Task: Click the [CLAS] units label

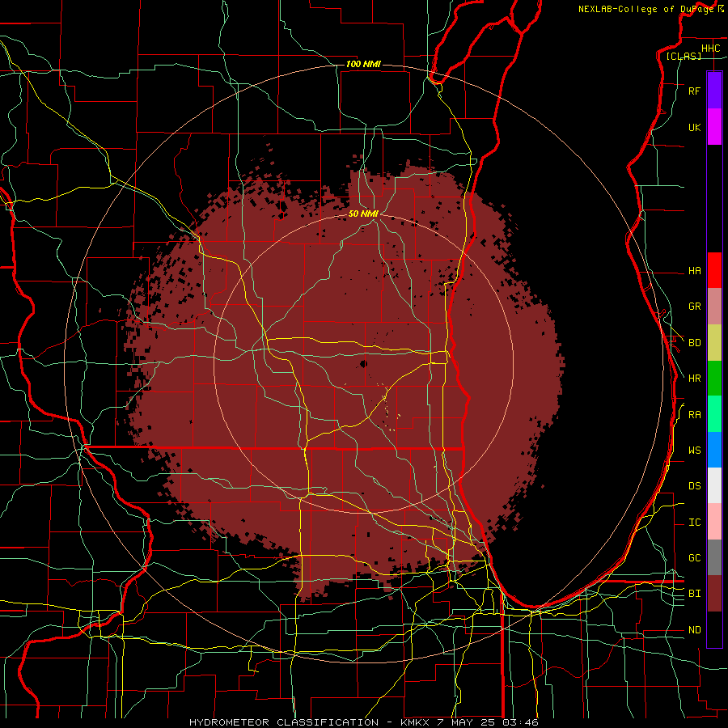Action: (x=683, y=56)
